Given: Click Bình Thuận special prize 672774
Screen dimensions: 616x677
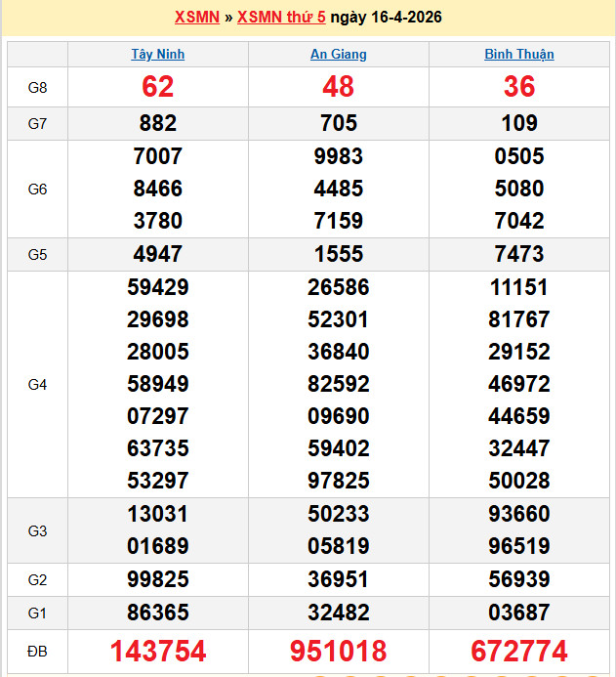Looking at the screenshot, I should click(x=519, y=651).
